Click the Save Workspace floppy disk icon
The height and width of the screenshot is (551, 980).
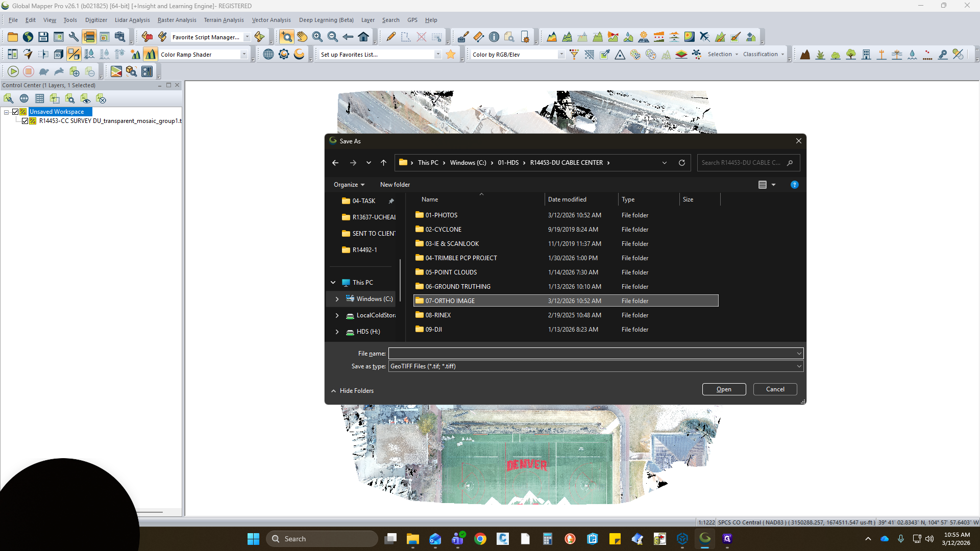pyautogui.click(x=43, y=37)
